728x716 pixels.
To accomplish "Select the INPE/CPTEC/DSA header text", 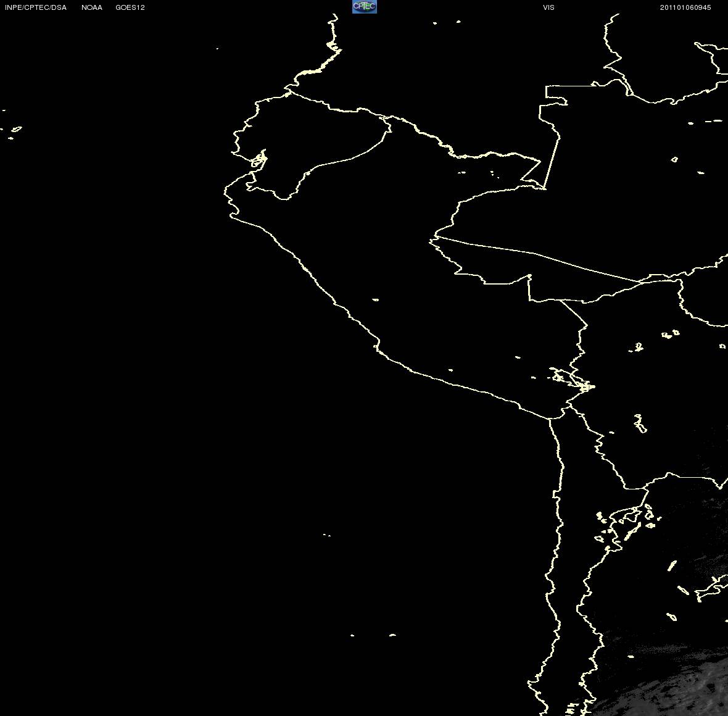I will pyautogui.click(x=36, y=7).
